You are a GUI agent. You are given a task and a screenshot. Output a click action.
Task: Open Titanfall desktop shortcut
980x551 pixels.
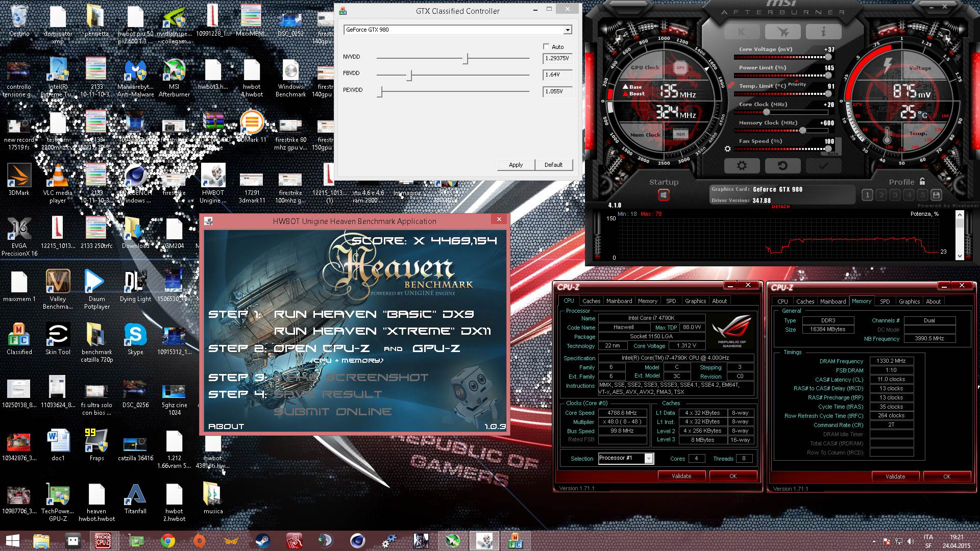point(135,499)
